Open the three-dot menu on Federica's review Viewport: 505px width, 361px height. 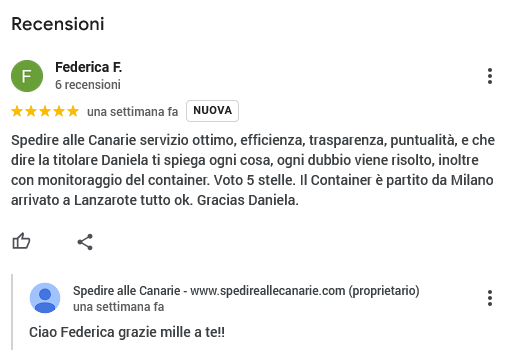490,76
